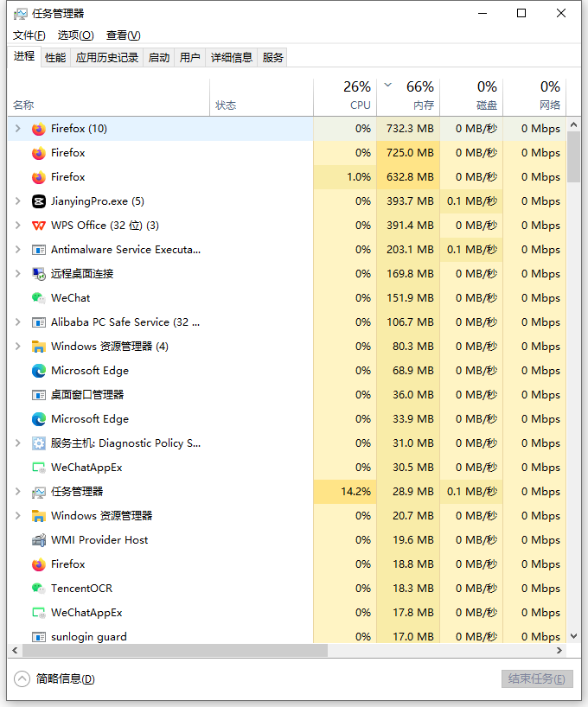Click the Microsoft Edge 68.9 MB icon
The height and width of the screenshot is (707, 588).
(x=39, y=371)
